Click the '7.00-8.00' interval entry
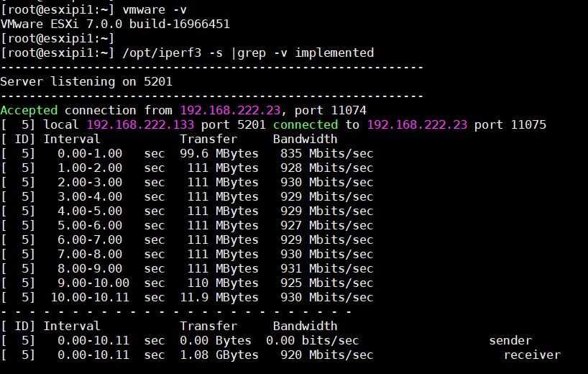 (x=90, y=254)
